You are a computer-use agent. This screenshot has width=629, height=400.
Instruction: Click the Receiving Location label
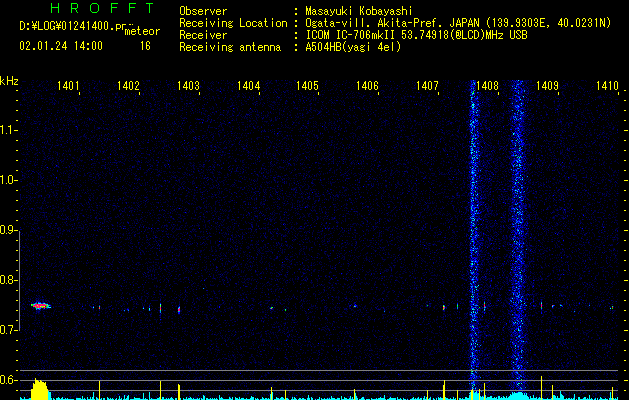233,23
